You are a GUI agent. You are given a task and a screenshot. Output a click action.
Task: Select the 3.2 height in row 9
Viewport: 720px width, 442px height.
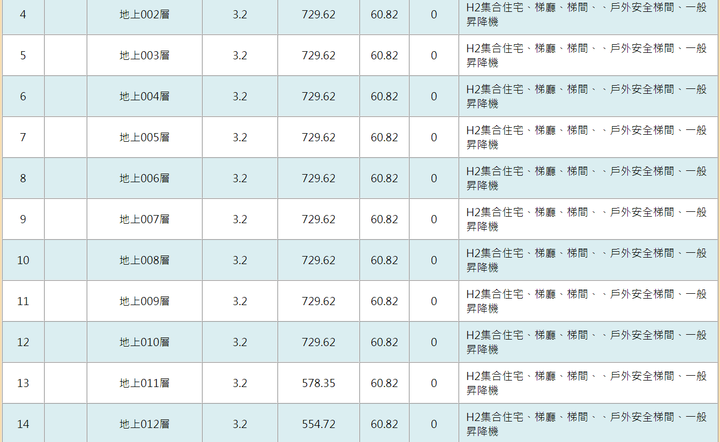tap(240, 219)
